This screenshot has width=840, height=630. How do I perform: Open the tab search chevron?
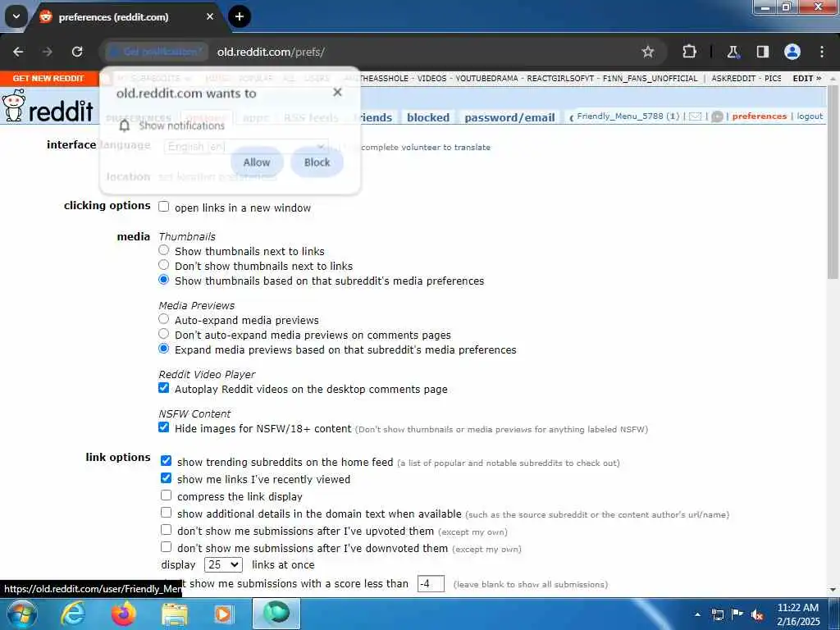pos(16,16)
